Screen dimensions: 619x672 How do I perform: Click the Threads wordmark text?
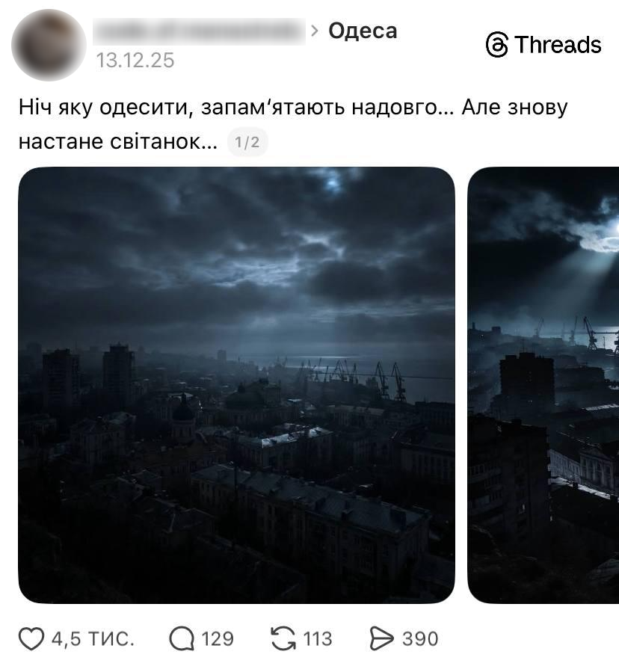(558, 45)
